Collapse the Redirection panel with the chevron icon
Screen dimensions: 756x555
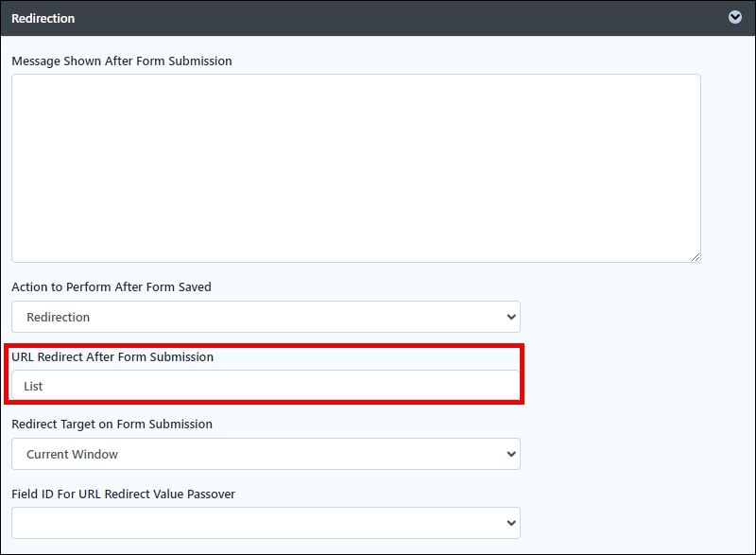[735, 17]
